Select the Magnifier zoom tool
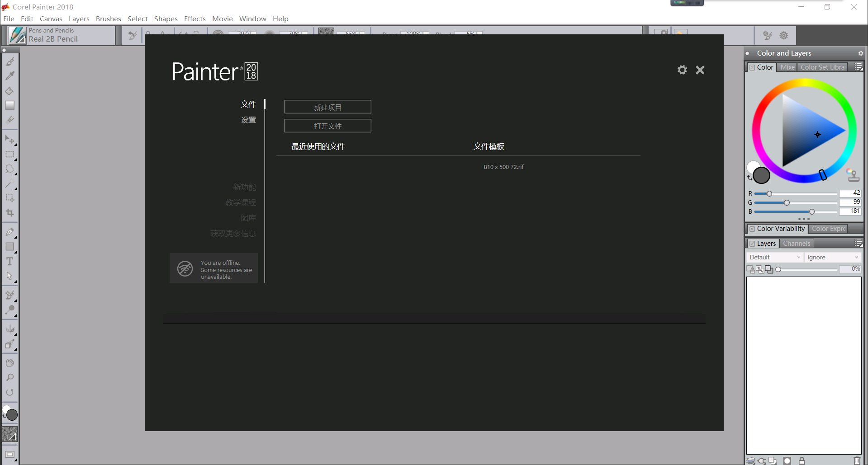This screenshot has height=465, width=868. [9, 378]
